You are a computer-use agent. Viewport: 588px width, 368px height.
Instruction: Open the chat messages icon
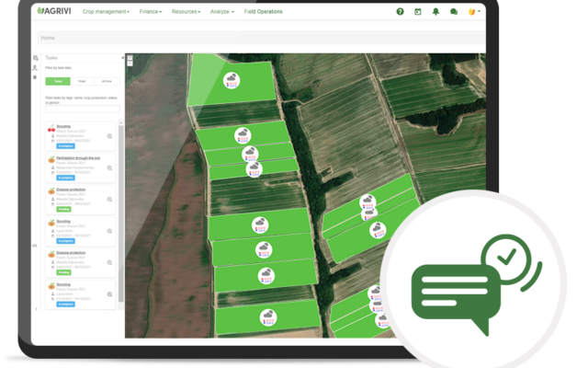coord(454,12)
